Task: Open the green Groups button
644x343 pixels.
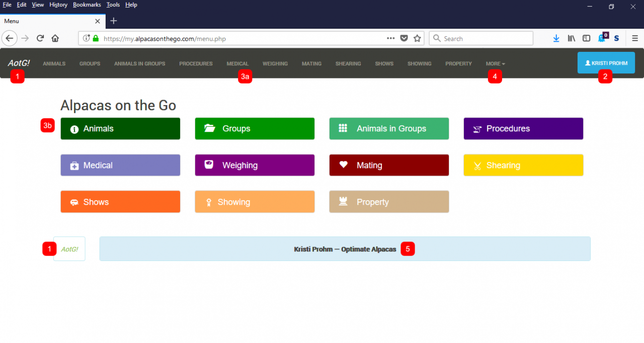Action: coord(255,129)
